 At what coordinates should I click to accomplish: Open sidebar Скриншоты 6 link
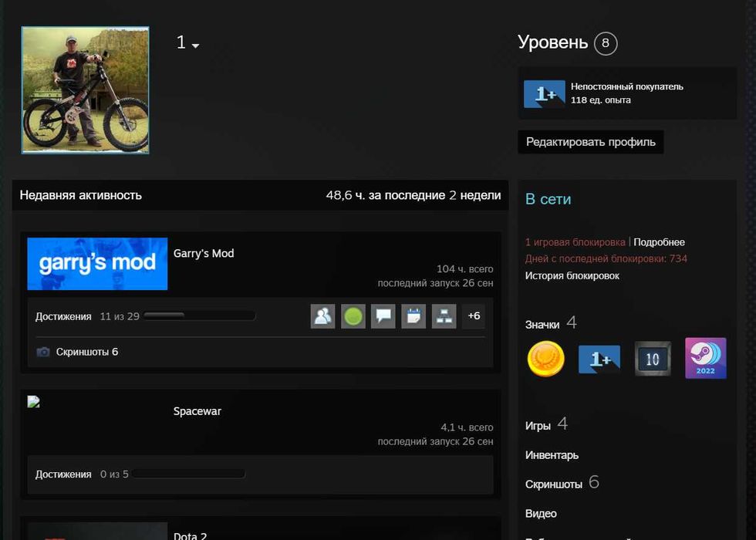562,484
